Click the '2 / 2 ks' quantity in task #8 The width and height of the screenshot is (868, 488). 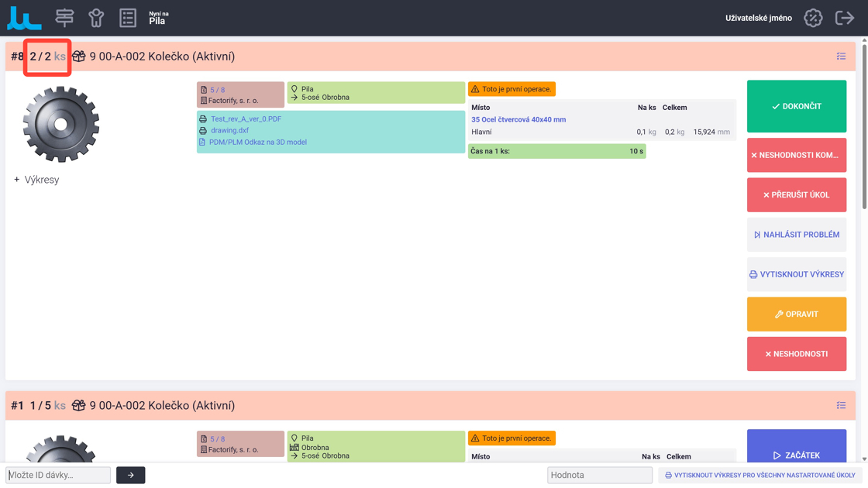pos(47,57)
